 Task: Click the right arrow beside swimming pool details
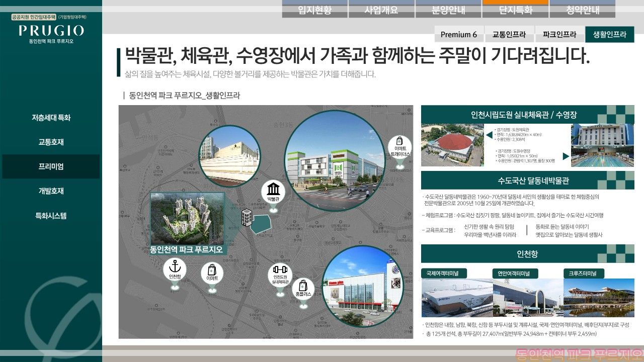coord(566,156)
